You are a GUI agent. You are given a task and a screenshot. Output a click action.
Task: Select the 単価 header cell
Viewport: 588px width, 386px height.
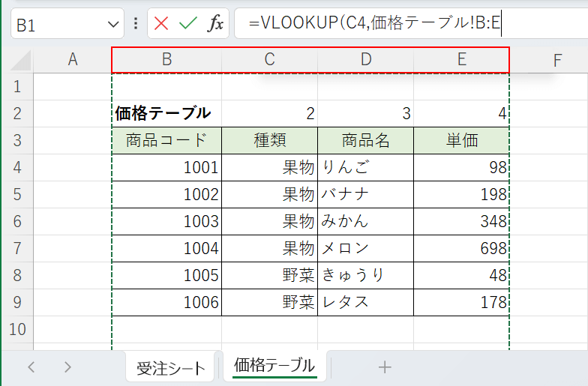coord(461,141)
